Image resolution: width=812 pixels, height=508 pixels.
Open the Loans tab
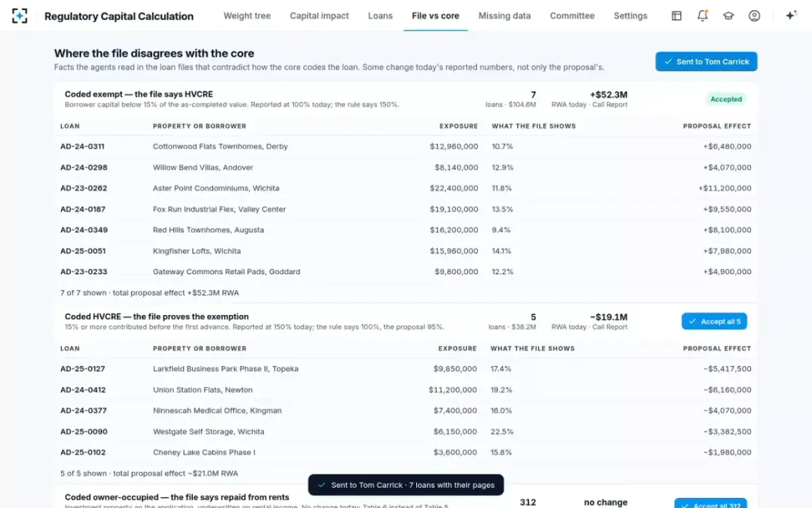[380, 16]
